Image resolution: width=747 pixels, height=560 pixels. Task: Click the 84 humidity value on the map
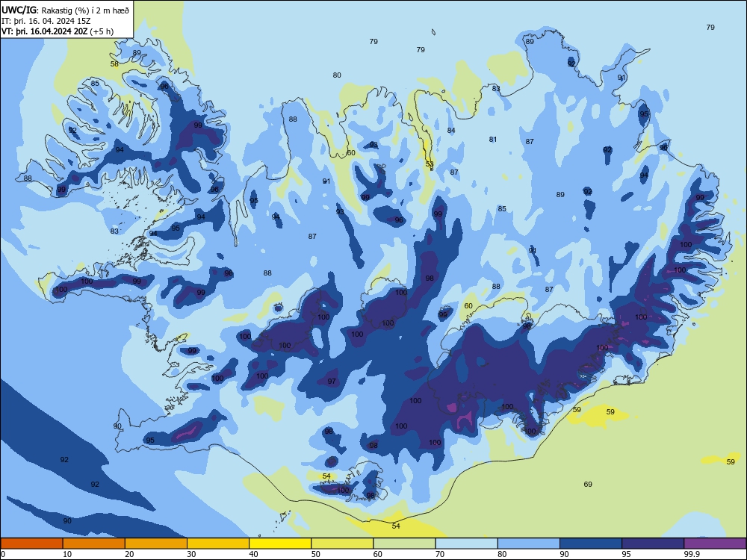[451, 131]
